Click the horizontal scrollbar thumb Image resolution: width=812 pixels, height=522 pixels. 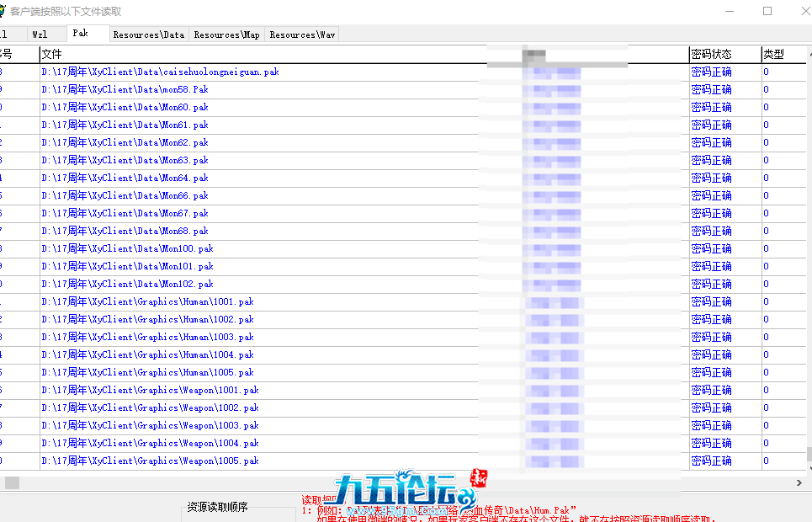tap(12, 482)
